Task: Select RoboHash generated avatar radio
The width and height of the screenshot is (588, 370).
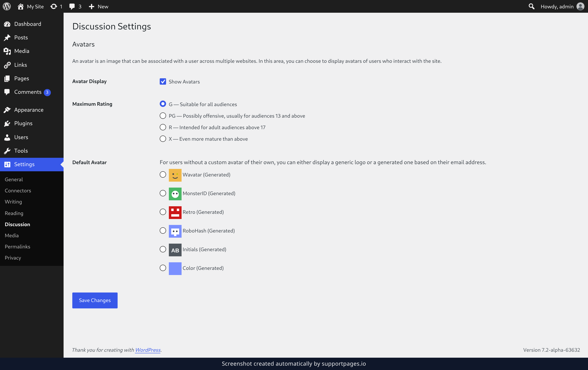Action: click(163, 231)
